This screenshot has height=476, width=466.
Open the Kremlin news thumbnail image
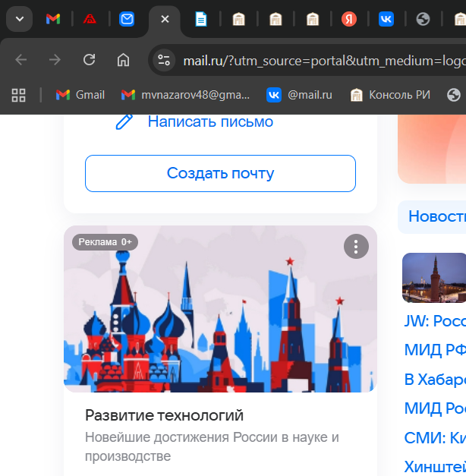point(434,278)
